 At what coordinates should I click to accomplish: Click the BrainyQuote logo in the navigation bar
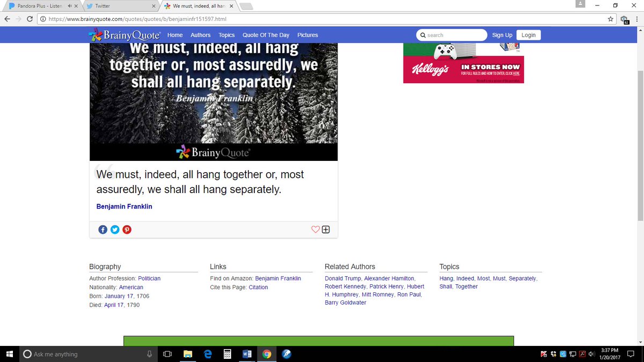(x=125, y=35)
